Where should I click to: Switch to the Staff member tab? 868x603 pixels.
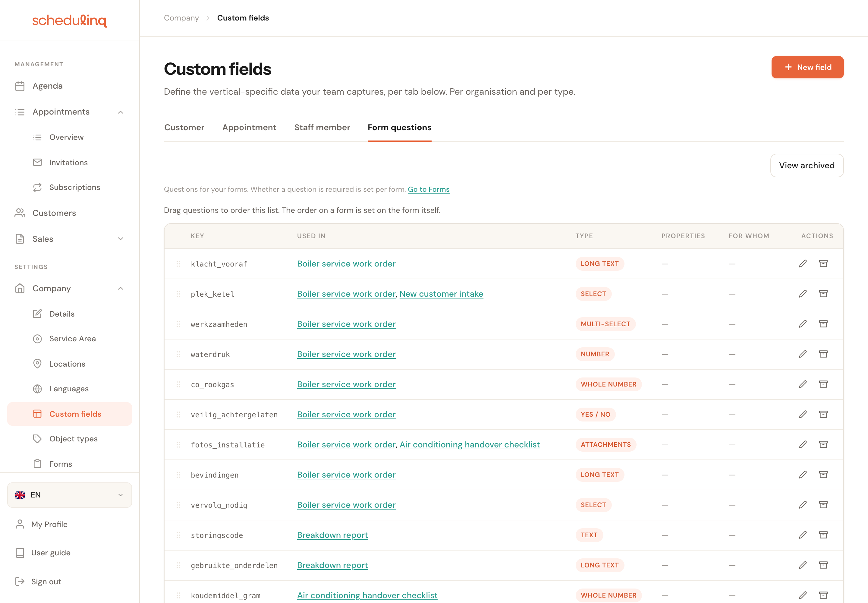(322, 128)
